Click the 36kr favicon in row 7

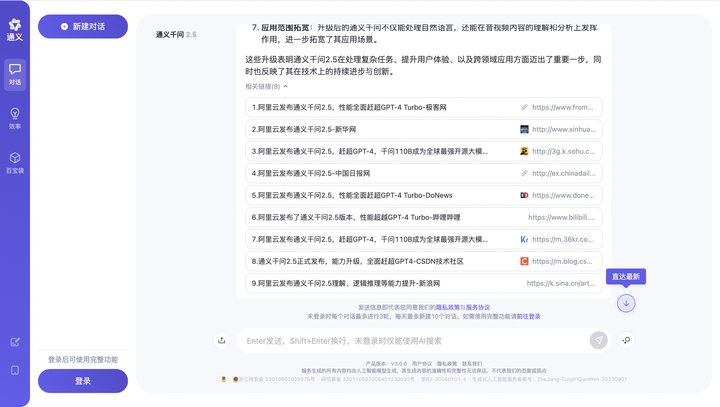(x=524, y=239)
